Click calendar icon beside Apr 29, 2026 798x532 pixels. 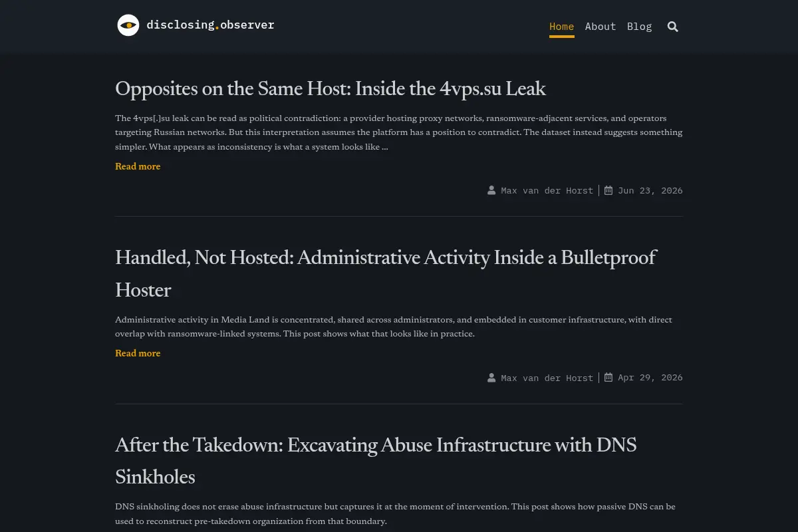coord(608,378)
